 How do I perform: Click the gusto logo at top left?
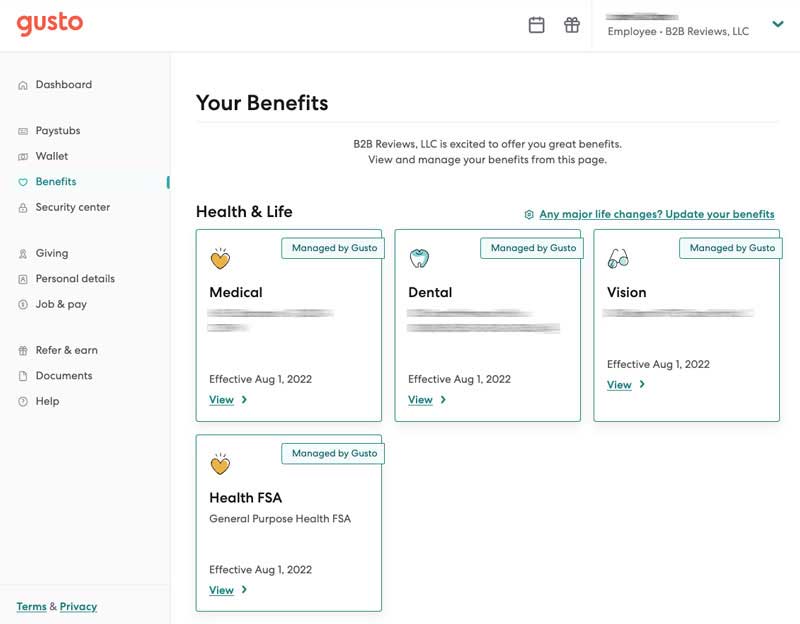47,24
